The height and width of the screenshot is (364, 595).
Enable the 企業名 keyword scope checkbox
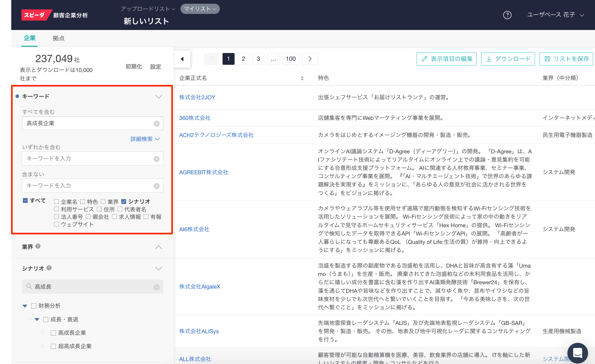(57, 202)
